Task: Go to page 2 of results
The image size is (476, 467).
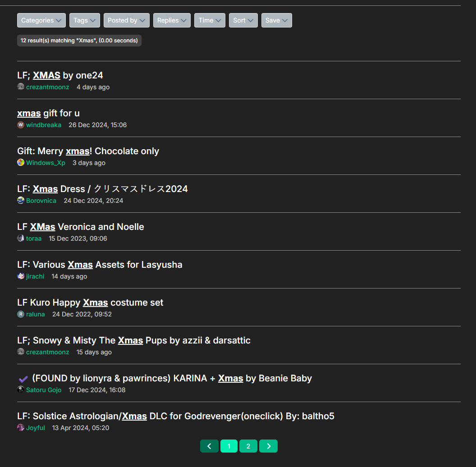Action: pyautogui.click(x=248, y=446)
